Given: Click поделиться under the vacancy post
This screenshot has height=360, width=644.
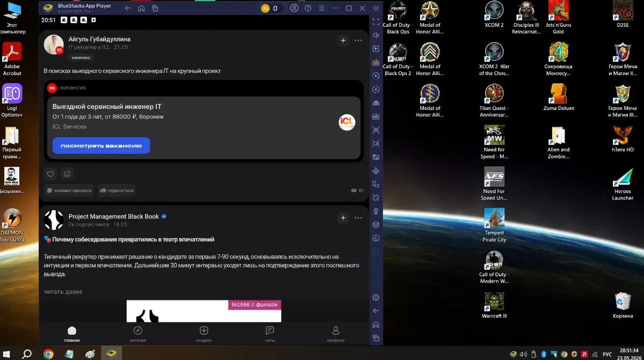Looking at the screenshot, I should click(x=117, y=190).
